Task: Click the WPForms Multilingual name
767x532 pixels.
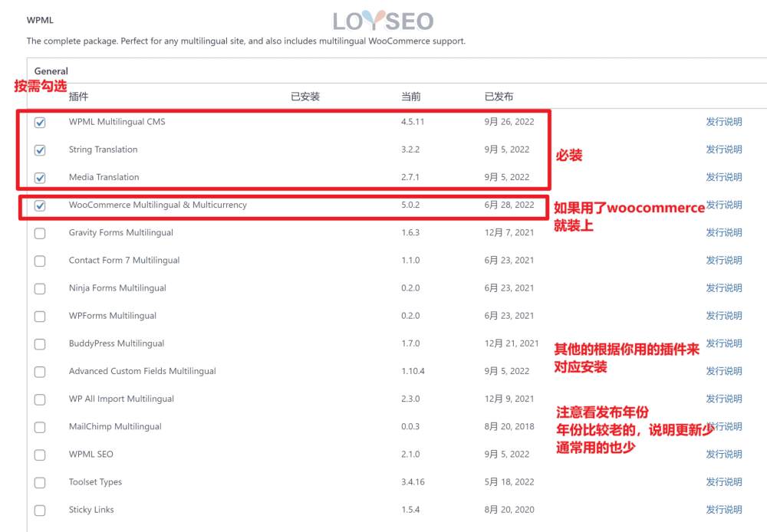Action: (x=113, y=316)
